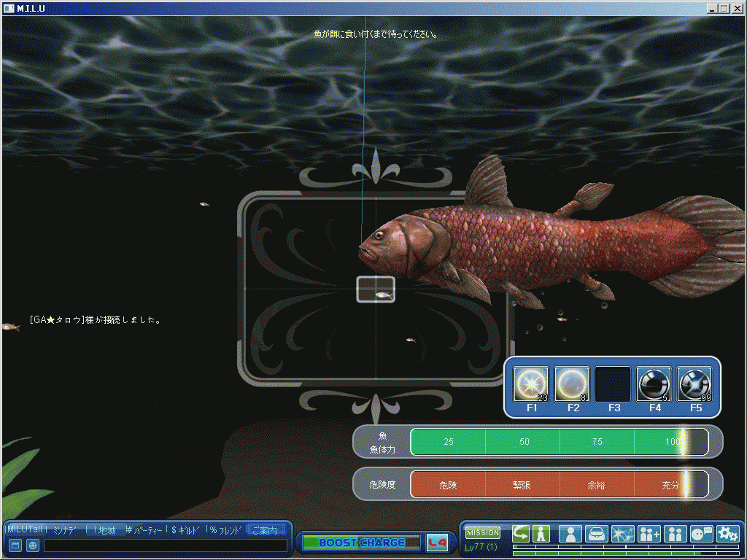Open the character profile icon

[570, 534]
